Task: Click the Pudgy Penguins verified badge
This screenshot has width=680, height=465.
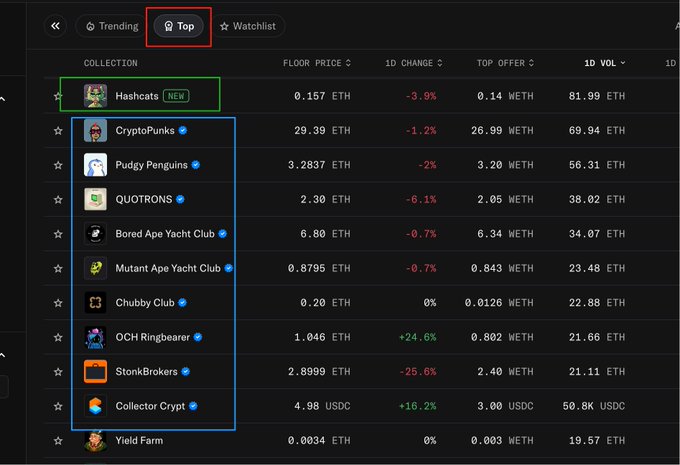Action: [196, 165]
